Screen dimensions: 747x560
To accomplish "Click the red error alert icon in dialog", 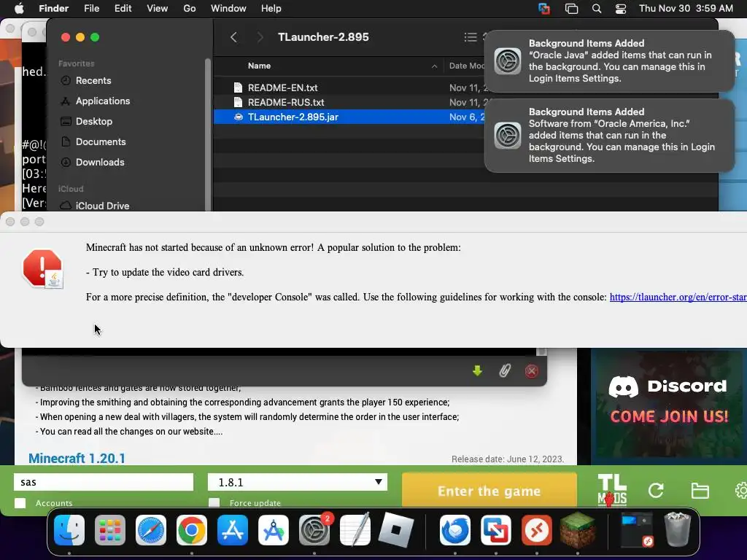I will (43, 269).
